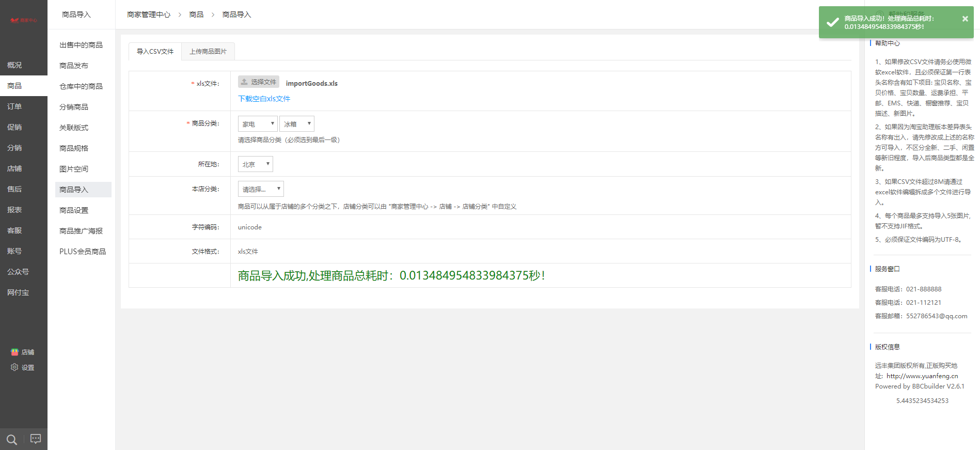Switch to 上传商品图片 tab
Screen dimensions: 980x450
click(208, 52)
